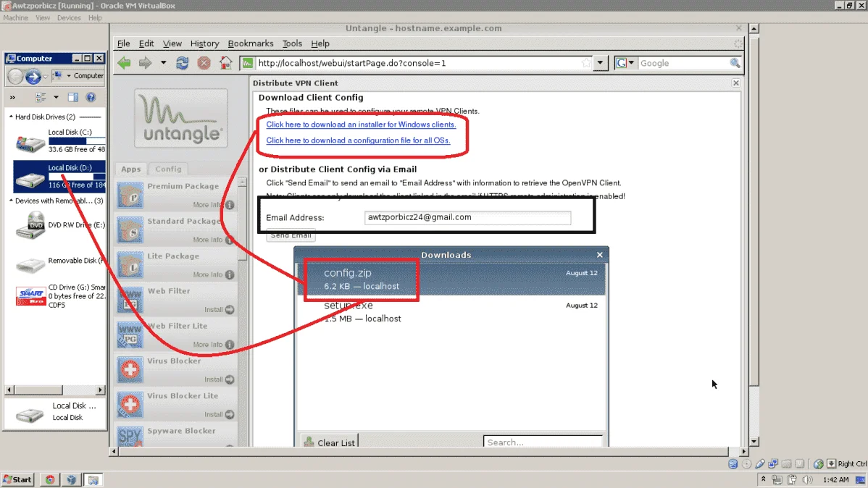Expand Explorer toolbar overflow chevron

12,97
